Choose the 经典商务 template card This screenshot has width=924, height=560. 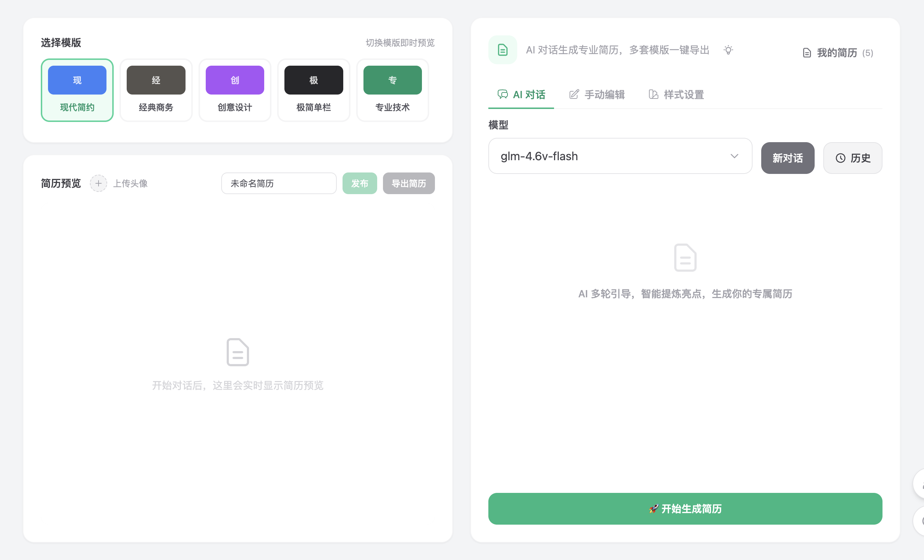(x=156, y=90)
